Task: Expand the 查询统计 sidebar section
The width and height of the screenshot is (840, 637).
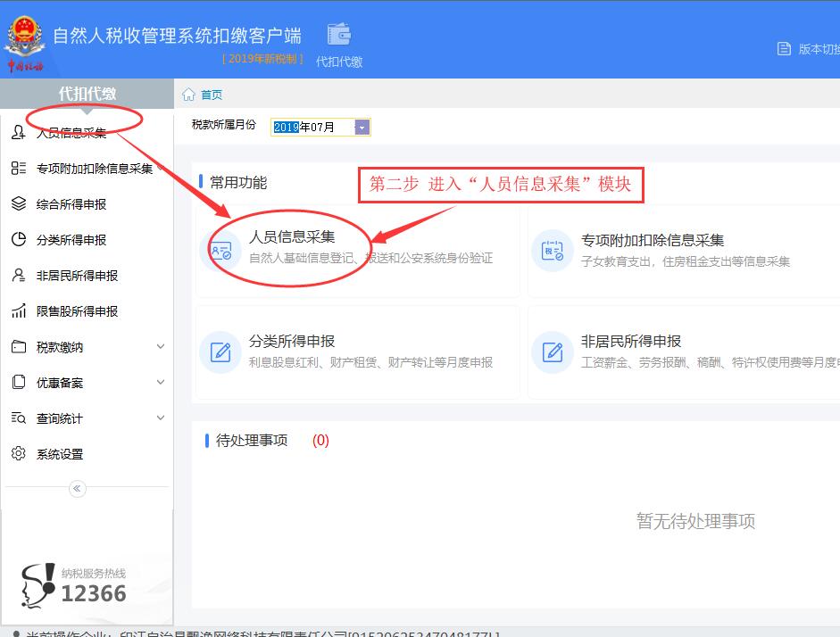Action: click(161, 418)
